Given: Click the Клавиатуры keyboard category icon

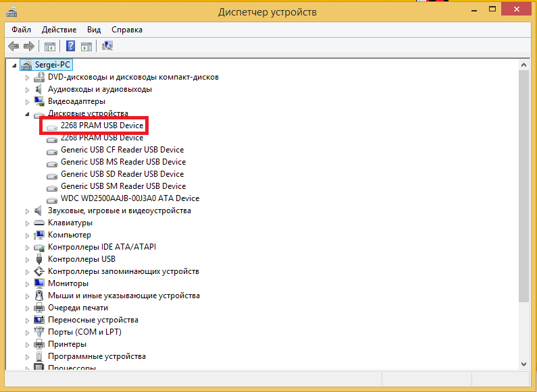Looking at the screenshot, I should pyautogui.click(x=40, y=223).
